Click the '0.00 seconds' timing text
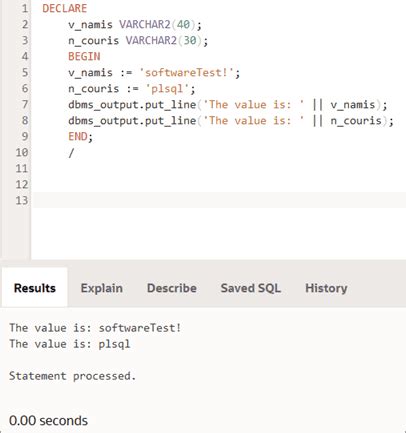The image size is (406, 433). click(x=48, y=421)
